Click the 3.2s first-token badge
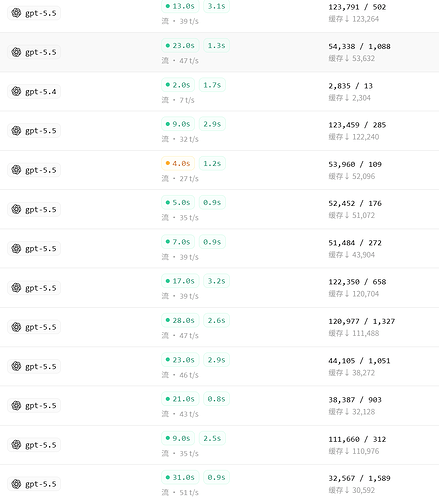Viewport: 439px width, 500px height. click(216, 281)
